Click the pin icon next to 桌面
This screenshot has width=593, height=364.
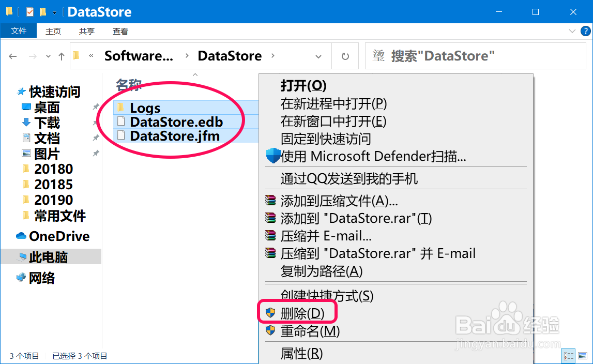pyautogui.click(x=96, y=107)
